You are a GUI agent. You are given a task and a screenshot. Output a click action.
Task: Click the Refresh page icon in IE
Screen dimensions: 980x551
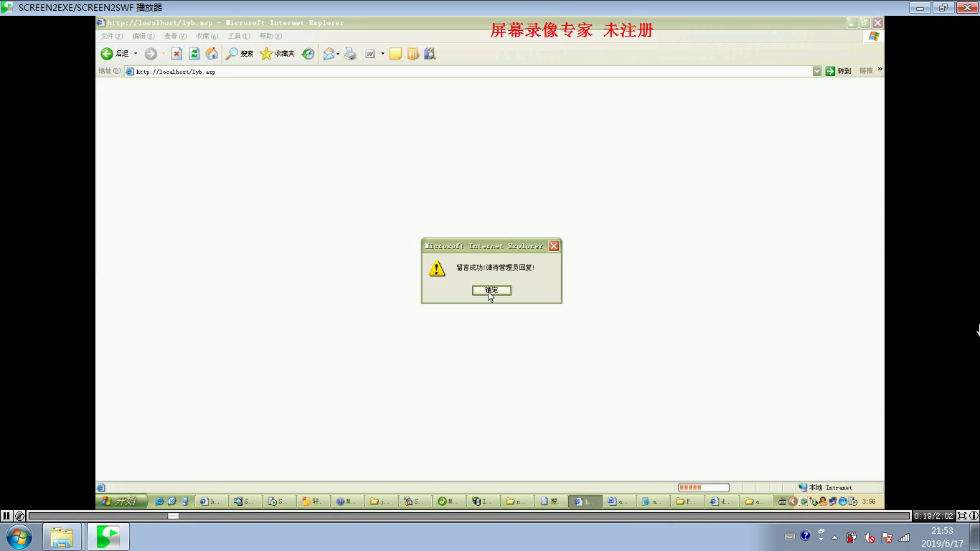pyautogui.click(x=194, y=54)
